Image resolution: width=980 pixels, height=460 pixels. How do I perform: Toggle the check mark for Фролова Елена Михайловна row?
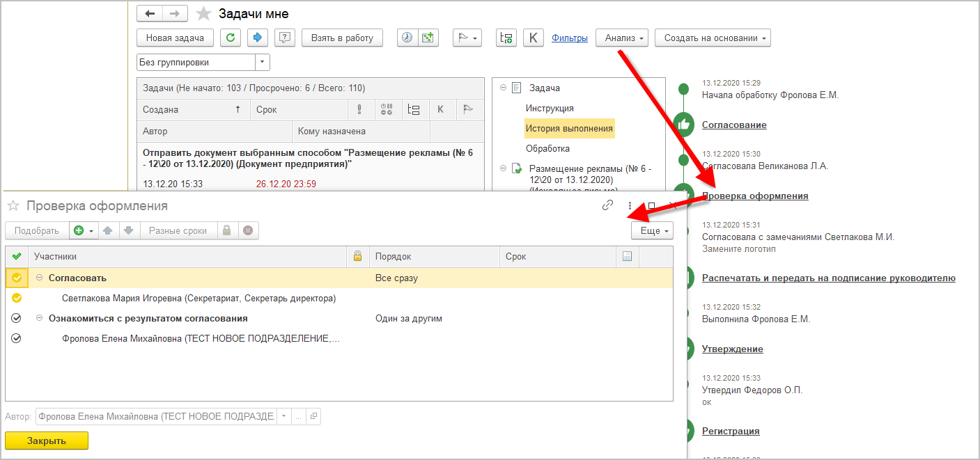[17, 339]
